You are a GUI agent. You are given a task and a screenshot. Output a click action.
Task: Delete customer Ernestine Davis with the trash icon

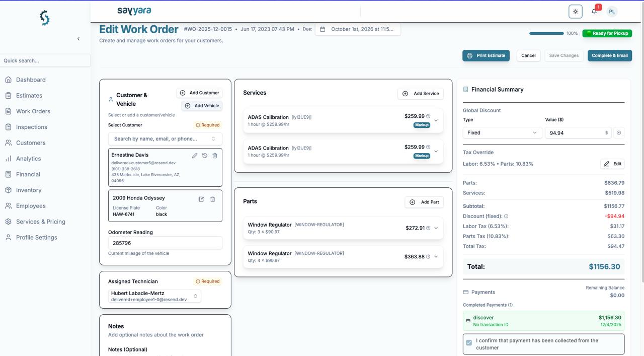point(215,156)
